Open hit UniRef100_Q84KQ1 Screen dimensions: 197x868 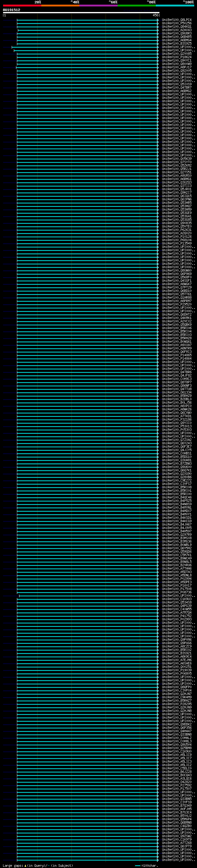pyautogui.click(x=176, y=26)
